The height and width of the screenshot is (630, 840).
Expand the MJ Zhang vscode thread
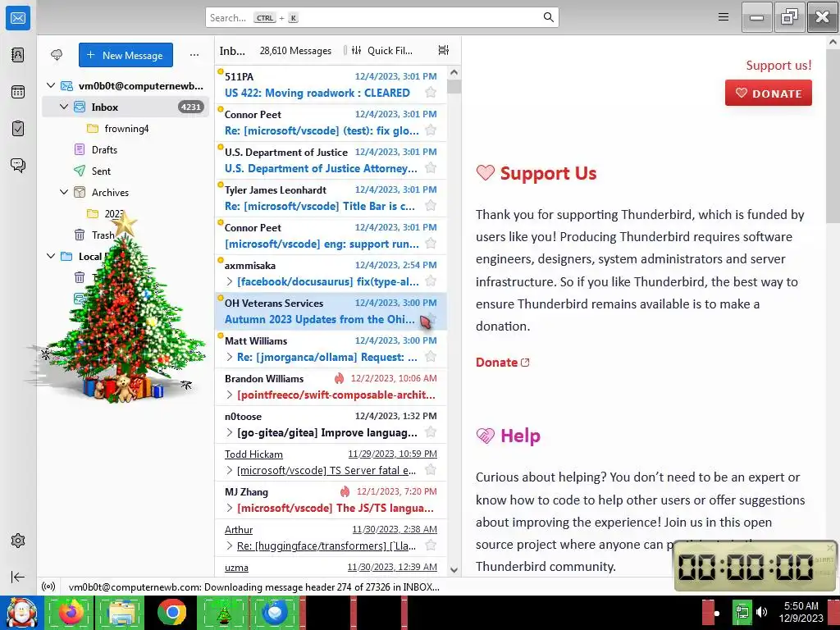pos(230,508)
